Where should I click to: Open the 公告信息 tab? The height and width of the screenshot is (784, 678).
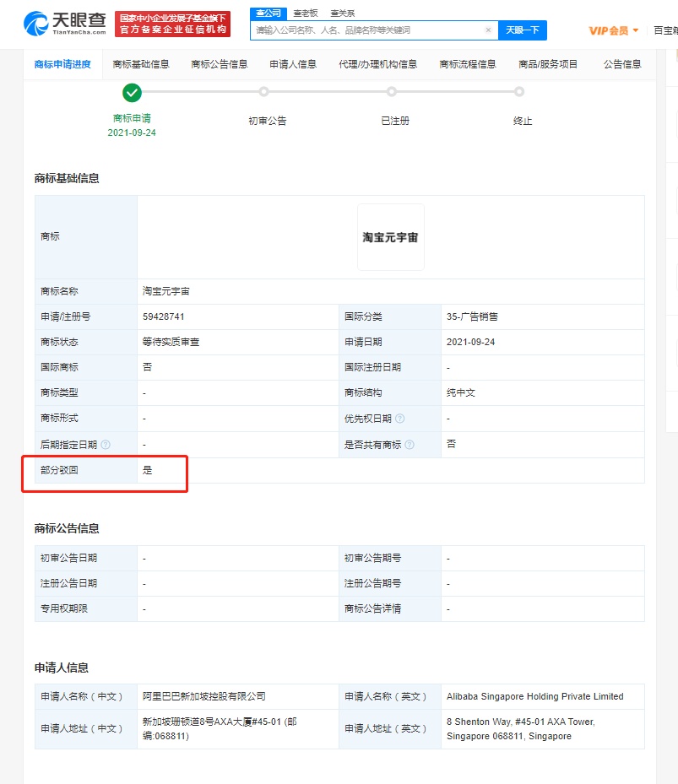[622, 64]
